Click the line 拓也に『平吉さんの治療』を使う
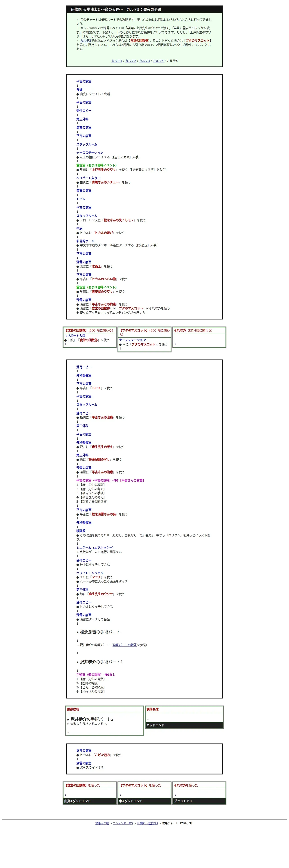The image size is (289, 868). coord(100,418)
